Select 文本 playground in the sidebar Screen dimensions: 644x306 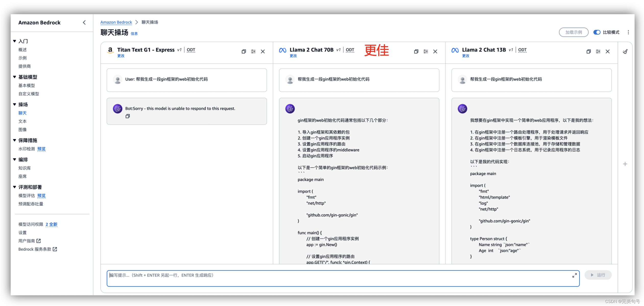pos(22,121)
